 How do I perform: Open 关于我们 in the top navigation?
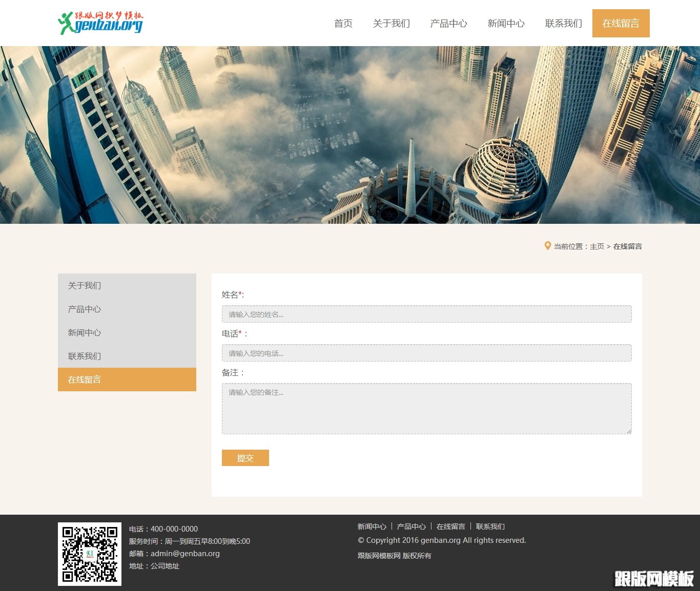tap(392, 23)
